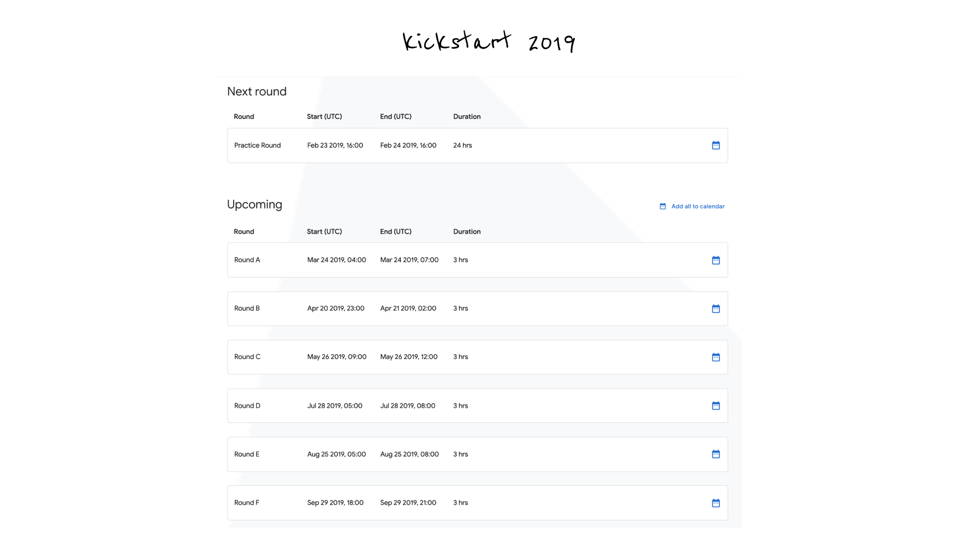Click 'Duration' header in Next round table
This screenshot has width=980, height=555.
point(467,116)
